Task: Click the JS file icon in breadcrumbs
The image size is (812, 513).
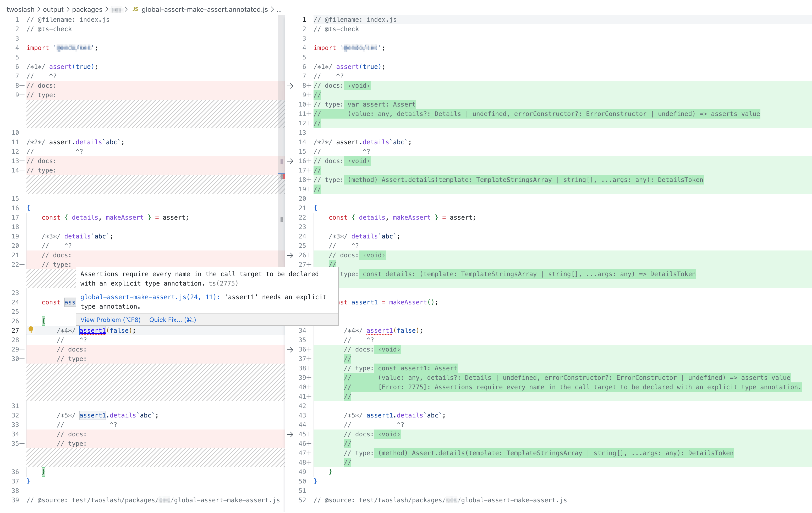Action: pos(135,9)
